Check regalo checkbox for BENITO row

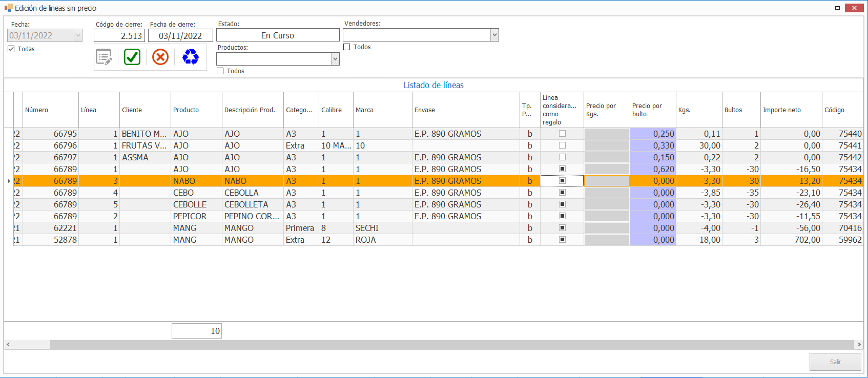click(x=562, y=134)
